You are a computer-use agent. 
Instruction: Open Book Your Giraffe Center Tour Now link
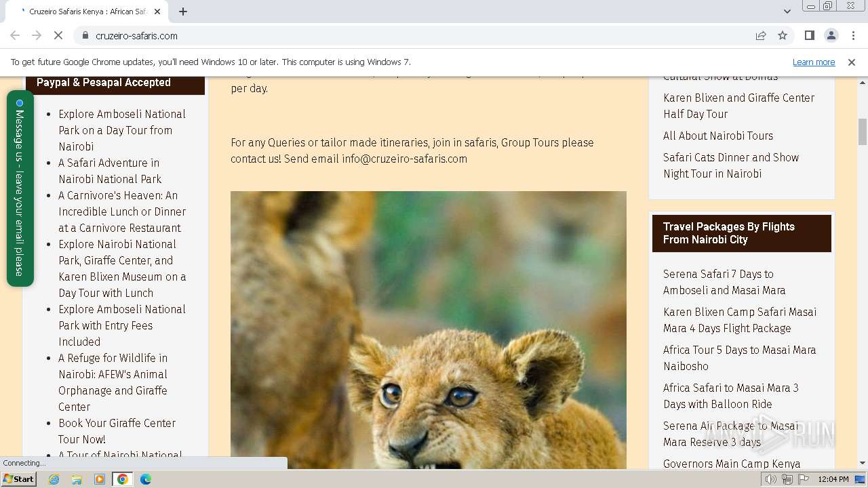(x=117, y=431)
